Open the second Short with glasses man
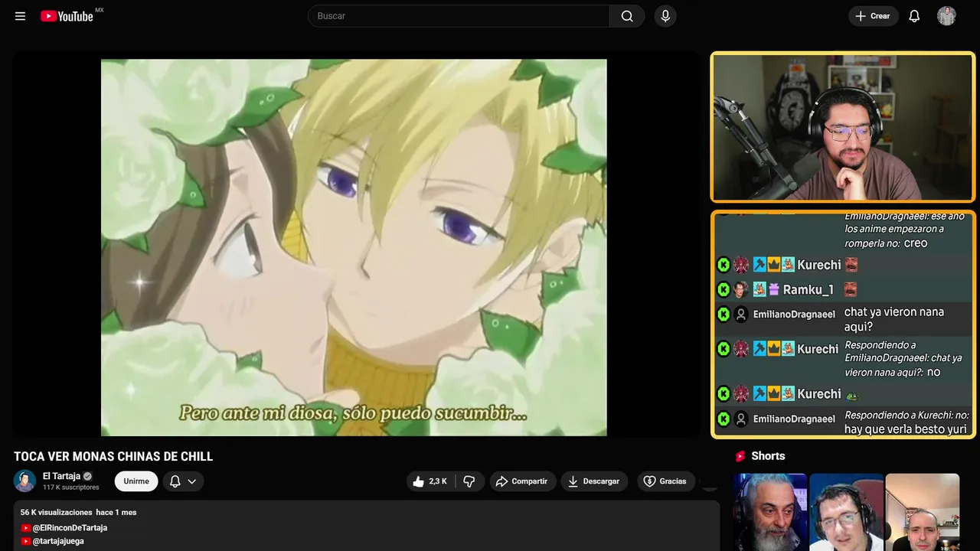 click(846, 512)
